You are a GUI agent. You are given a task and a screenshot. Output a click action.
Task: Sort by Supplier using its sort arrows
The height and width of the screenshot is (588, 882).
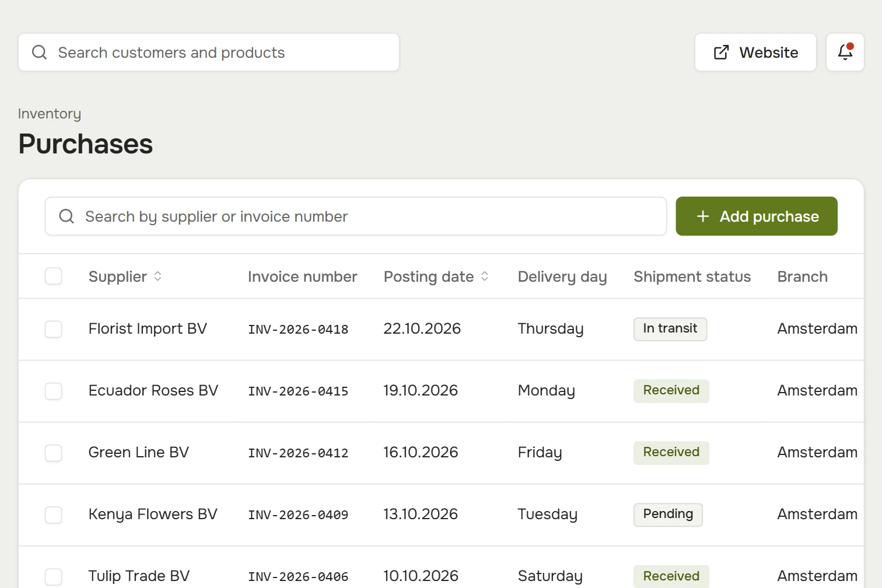pyautogui.click(x=157, y=276)
